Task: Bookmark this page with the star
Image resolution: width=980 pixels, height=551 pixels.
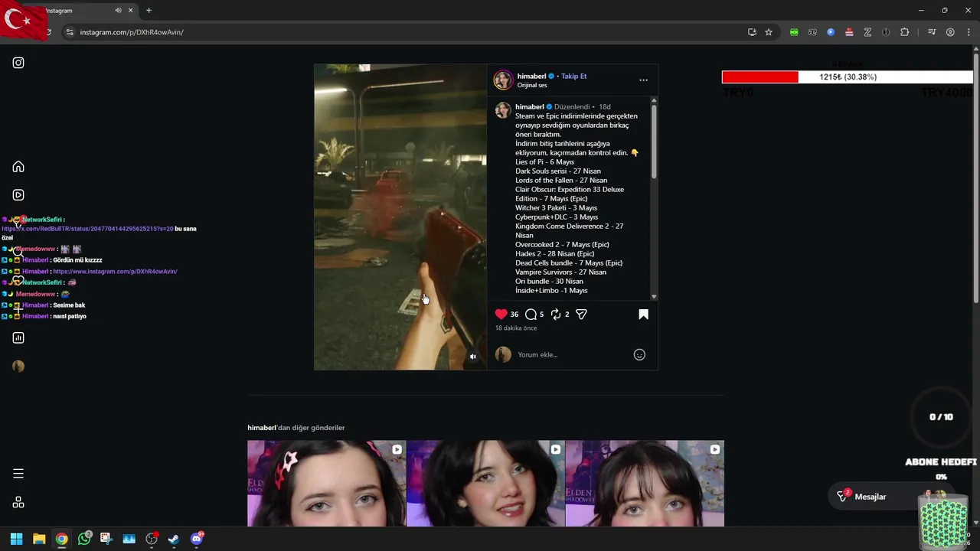Action: [x=769, y=32]
